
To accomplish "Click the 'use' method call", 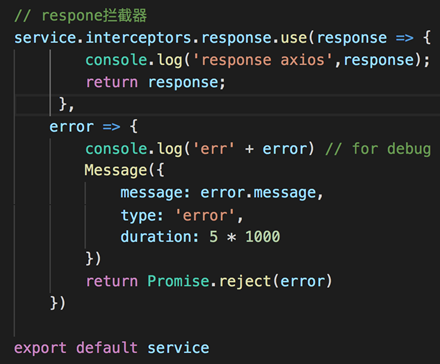I will click(x=294, y=38).
